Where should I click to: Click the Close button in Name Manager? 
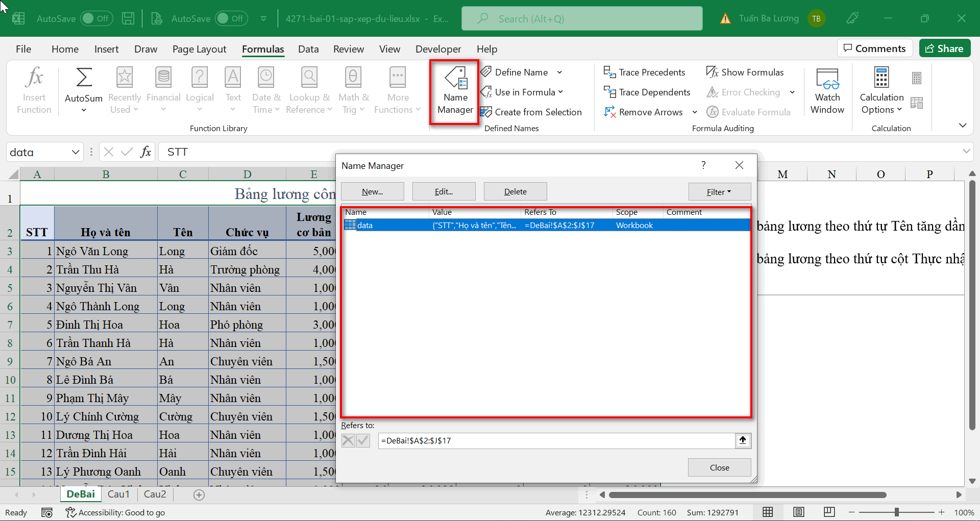719,467
